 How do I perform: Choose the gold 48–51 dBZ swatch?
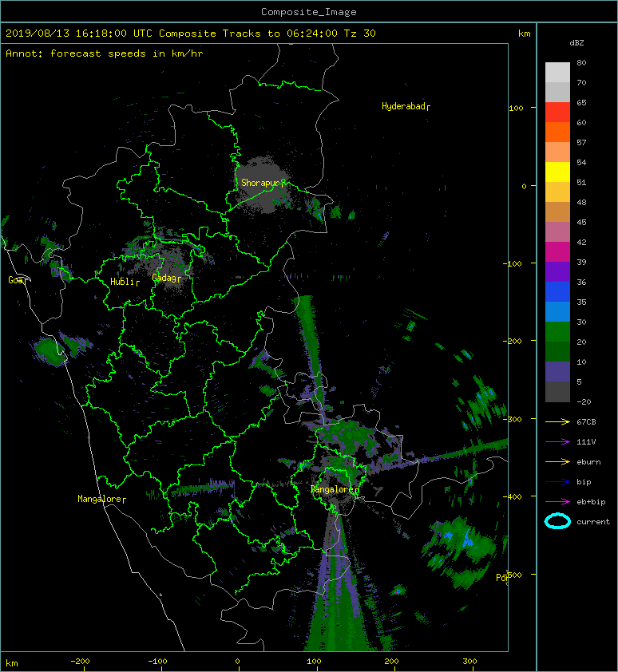click(x=557, y=192)
